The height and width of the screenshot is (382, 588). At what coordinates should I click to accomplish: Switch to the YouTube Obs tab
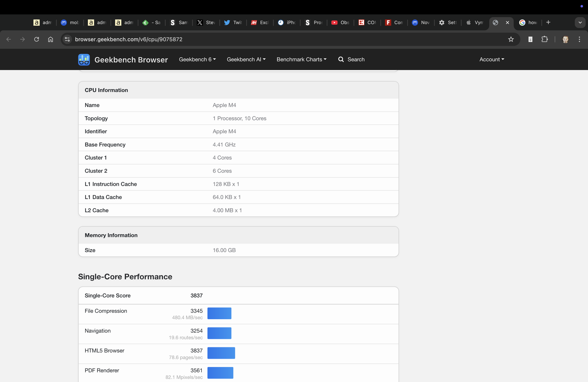pyautogui.click(x=340, y=22)
